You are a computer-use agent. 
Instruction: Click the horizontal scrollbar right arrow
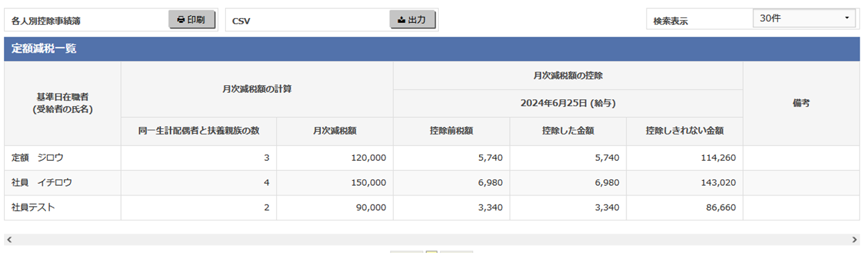coord(855,240)
